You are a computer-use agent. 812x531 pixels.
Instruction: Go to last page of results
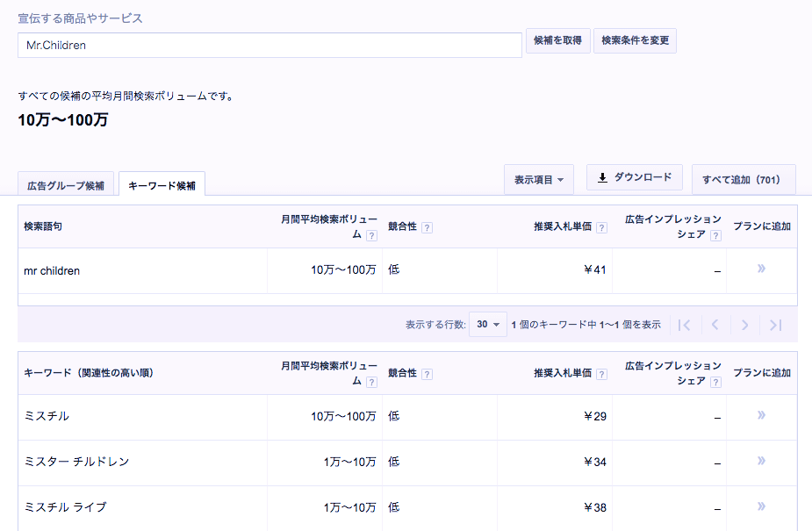click(775, 325)
